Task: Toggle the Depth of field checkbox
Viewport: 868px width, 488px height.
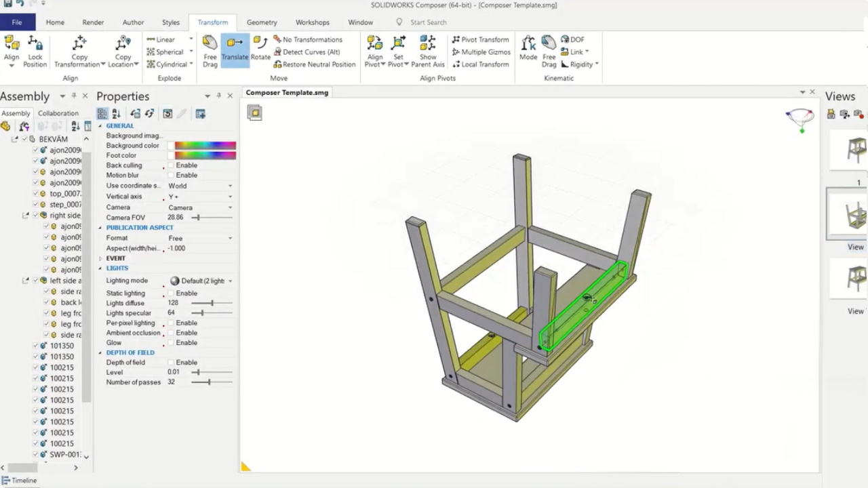Action: coord(172,363)
